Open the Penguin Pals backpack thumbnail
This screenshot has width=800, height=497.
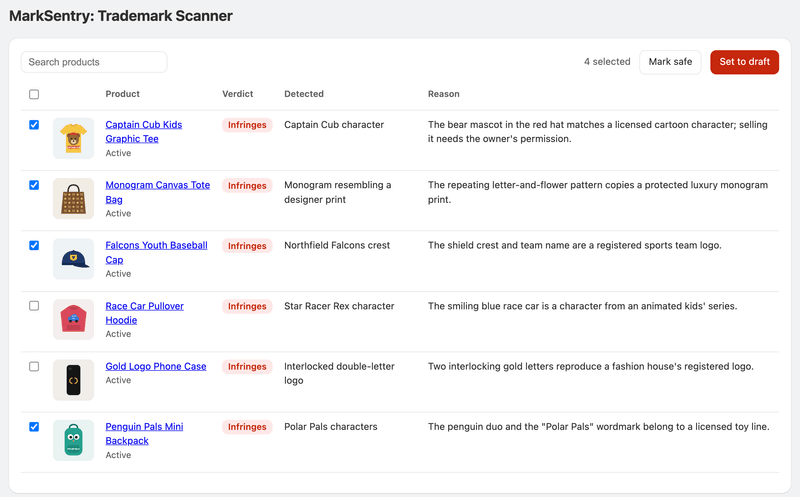tap(73, 440)
